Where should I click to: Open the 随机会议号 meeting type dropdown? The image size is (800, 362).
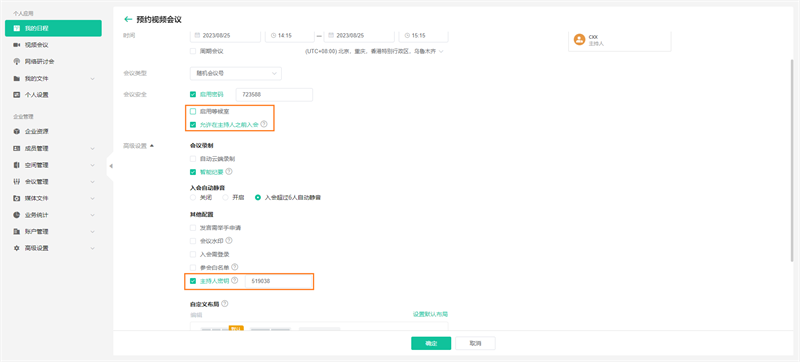click(236, 73)
